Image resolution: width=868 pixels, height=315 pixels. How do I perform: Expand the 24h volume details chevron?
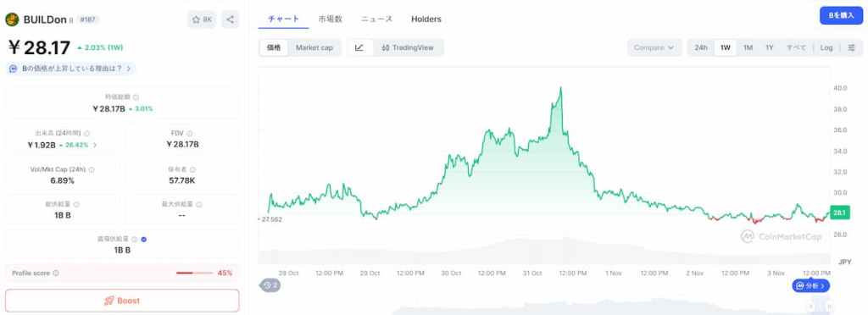pos(95,145)
